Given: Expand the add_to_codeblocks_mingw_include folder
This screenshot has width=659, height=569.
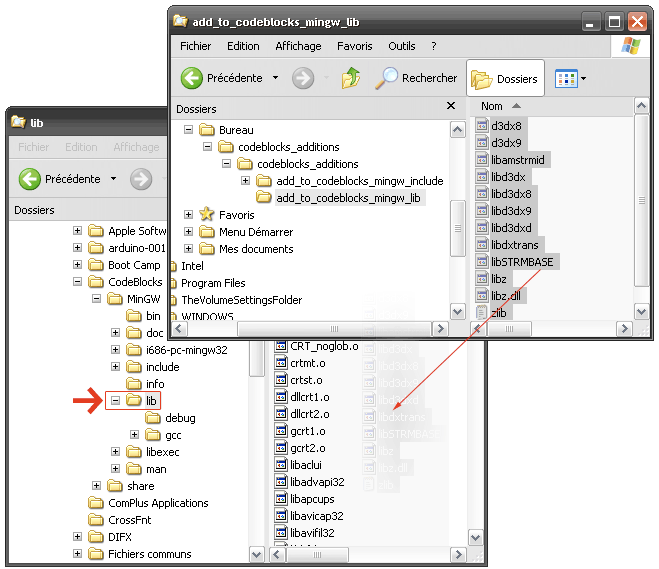Looking at the screenshot, I should coord(245,181).
